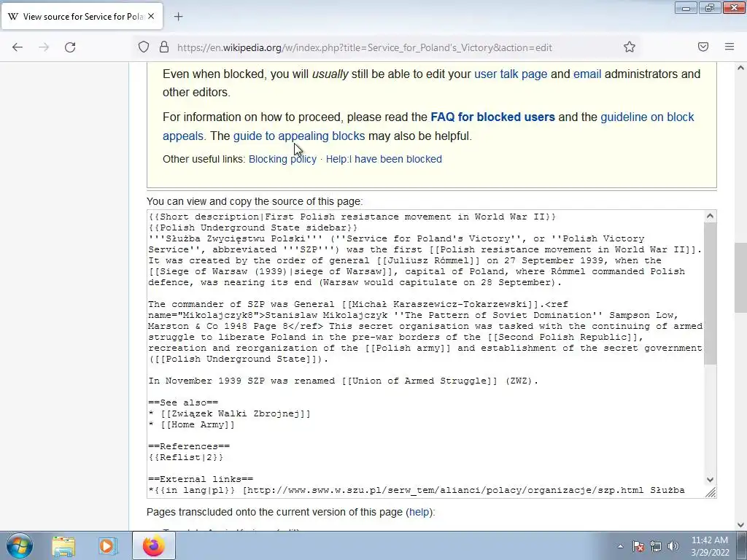Open Windows Explorer from taskbar
The image size is (747, 560).
click(x=63, y=545)
